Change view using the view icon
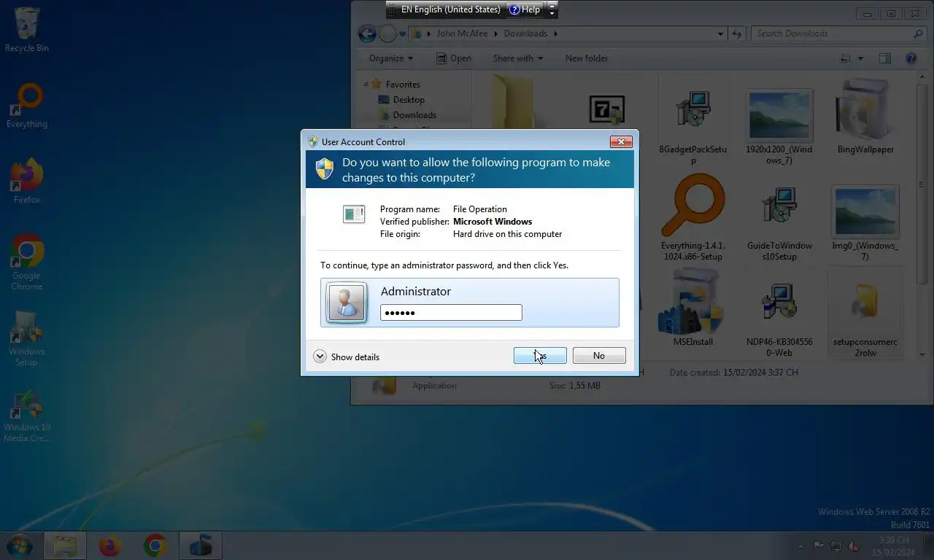The height and width of the screenshot is (560, 934). tap(846, 58)
